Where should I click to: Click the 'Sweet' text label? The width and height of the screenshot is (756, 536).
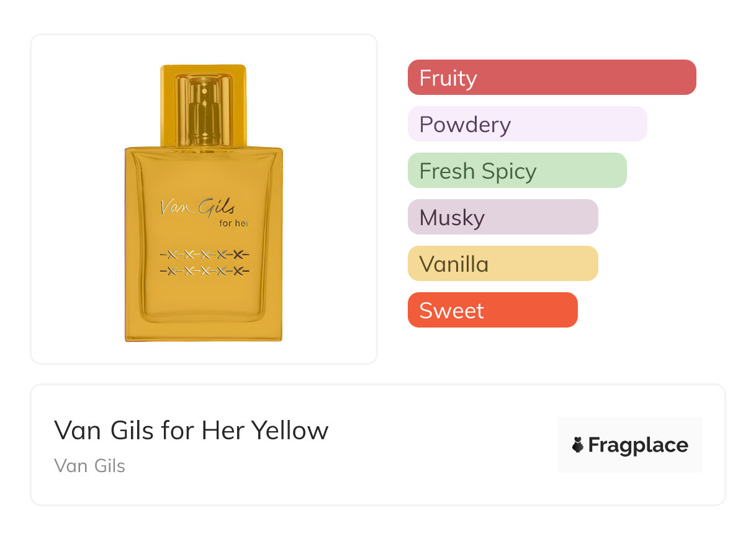tap(451, 311)
